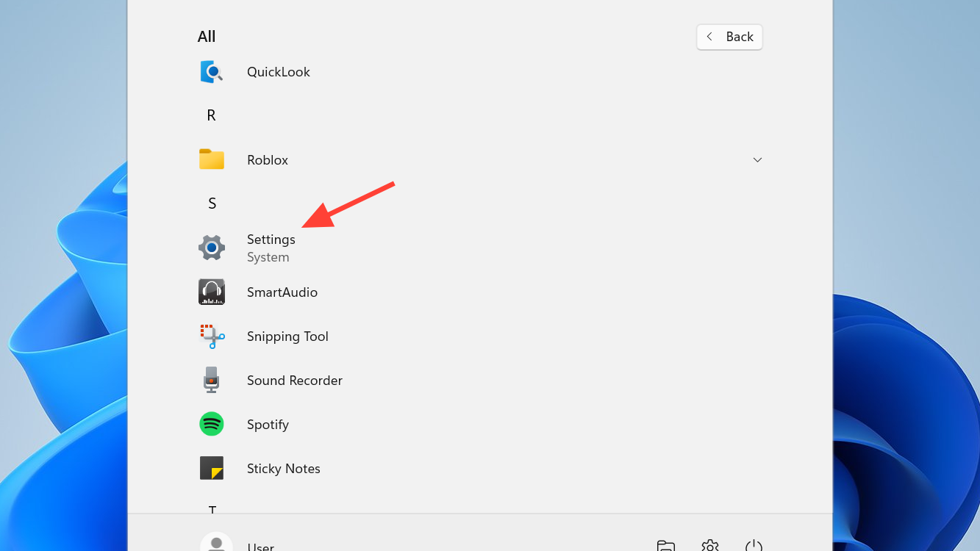Jump to letter index via R header
980x551 pixels.
pyautogui.click(x=212, y=115)
